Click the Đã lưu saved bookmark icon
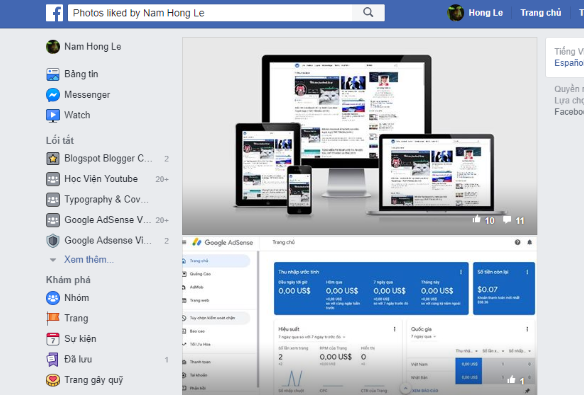This screenshot has height=401, width=584. click(x=53, y=360)
